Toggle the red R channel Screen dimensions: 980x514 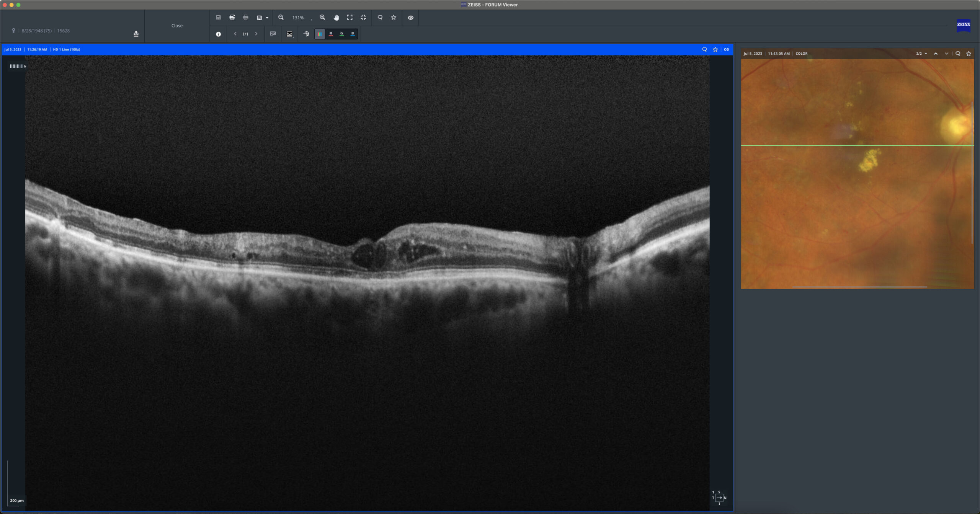(331, 34)
